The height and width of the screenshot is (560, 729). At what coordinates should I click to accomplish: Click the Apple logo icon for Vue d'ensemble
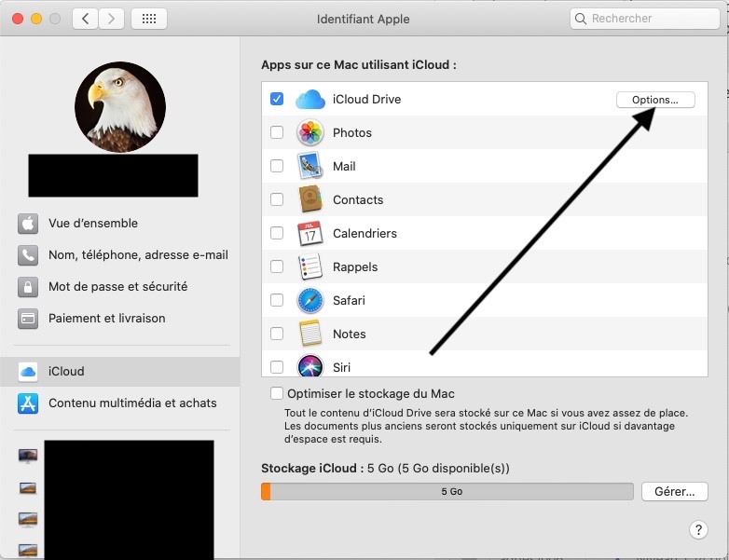click(x=28, y=224)
